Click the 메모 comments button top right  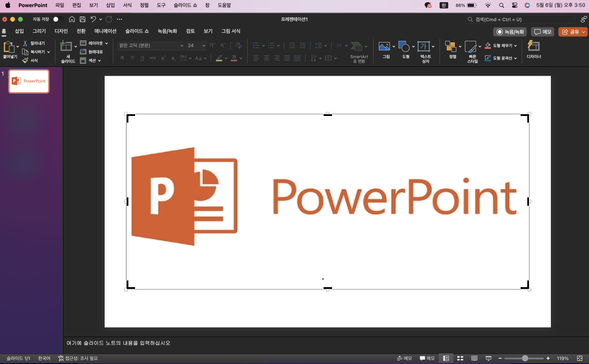coord(543,32)
